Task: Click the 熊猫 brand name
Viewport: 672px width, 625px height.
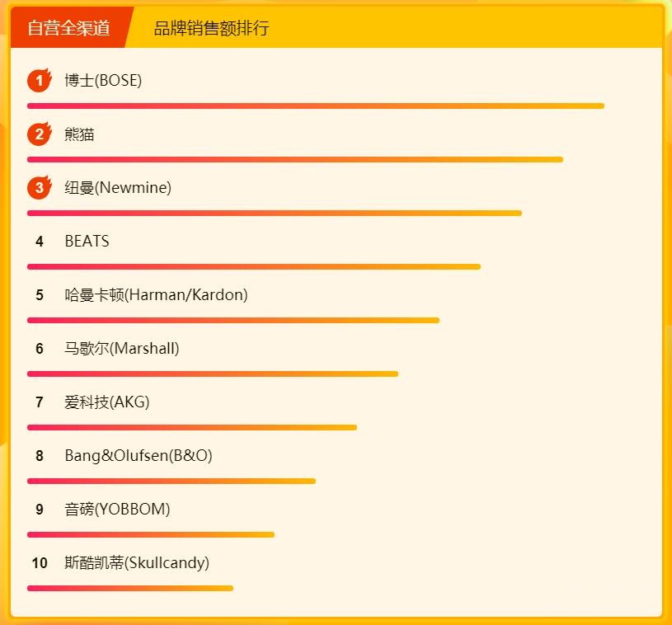Action: (80, 134)
